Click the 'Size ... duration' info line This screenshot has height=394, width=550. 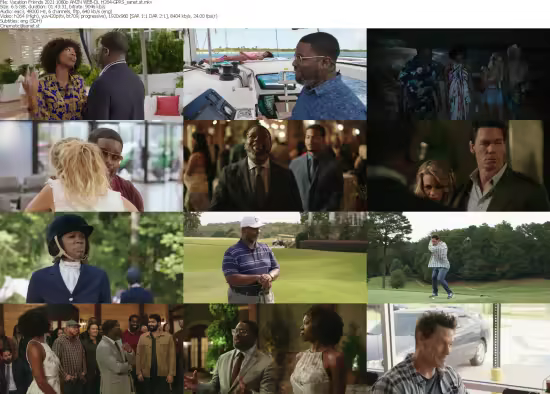tap(53, 7)
